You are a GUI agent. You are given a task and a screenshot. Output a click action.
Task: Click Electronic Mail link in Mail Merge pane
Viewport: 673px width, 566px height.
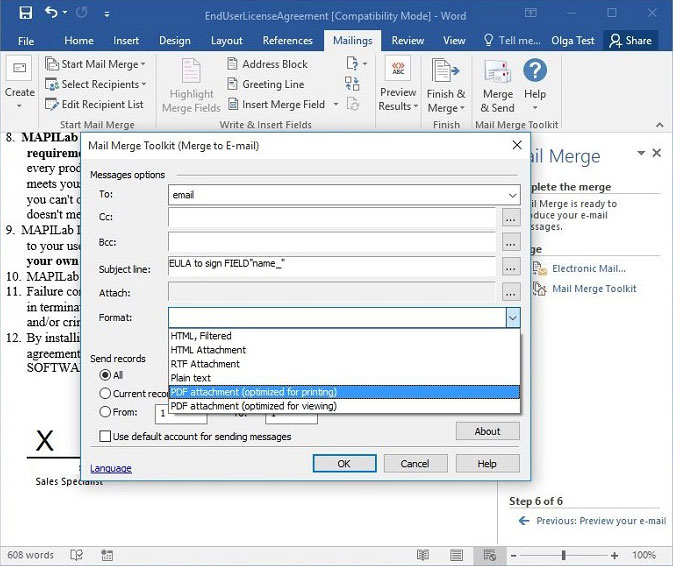point(588,269)
